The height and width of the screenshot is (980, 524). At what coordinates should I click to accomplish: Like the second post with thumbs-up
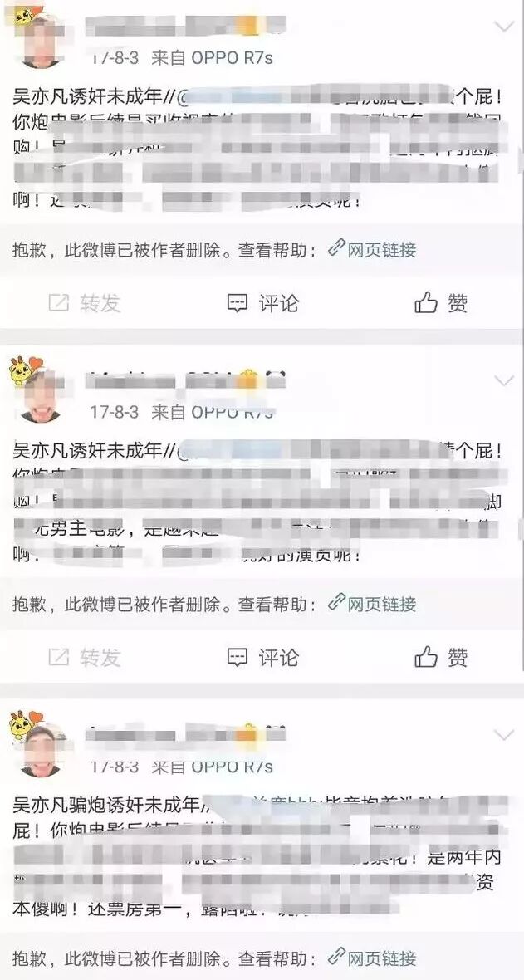point(441,658)
